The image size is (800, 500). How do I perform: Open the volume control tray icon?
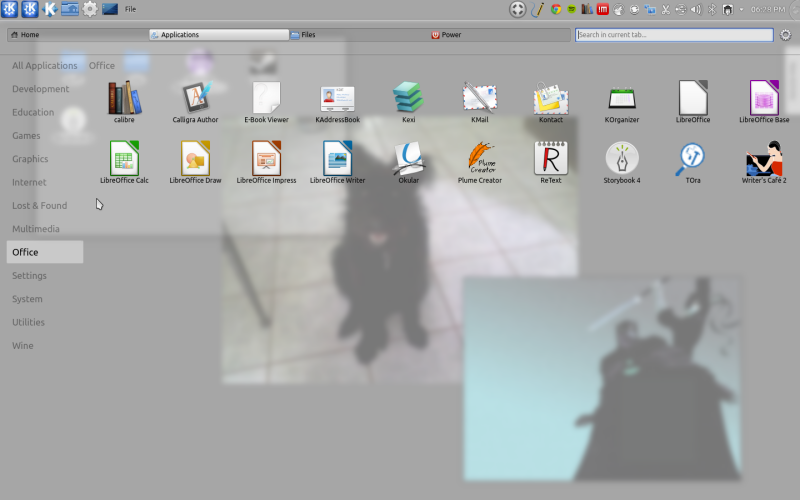(x=696, y=9)
